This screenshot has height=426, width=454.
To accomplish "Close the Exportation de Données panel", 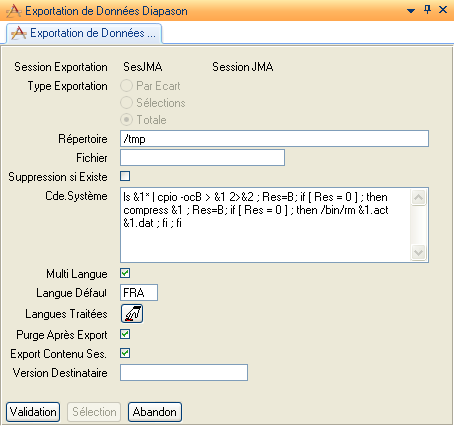I will click(x=443, y=10).
